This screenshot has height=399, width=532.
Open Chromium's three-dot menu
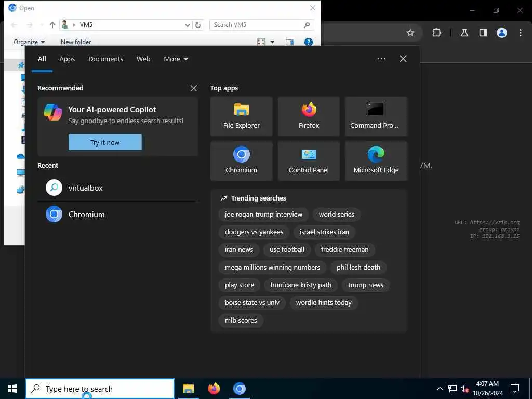click(521, 33)
